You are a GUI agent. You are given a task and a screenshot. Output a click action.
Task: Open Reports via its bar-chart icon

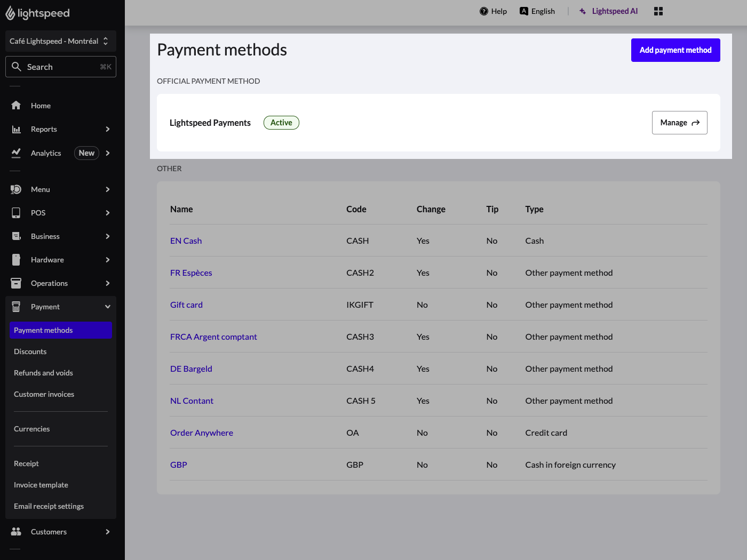pos(16,129)
